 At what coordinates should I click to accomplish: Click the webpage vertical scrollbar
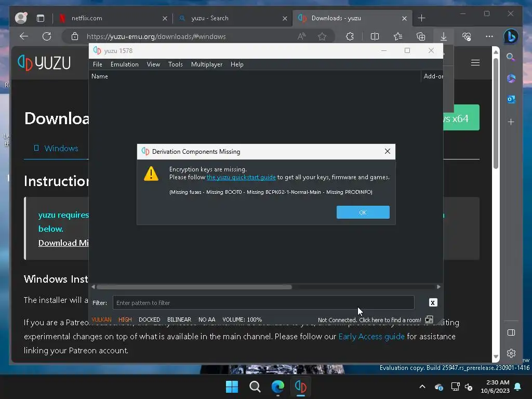coord(496,114)
